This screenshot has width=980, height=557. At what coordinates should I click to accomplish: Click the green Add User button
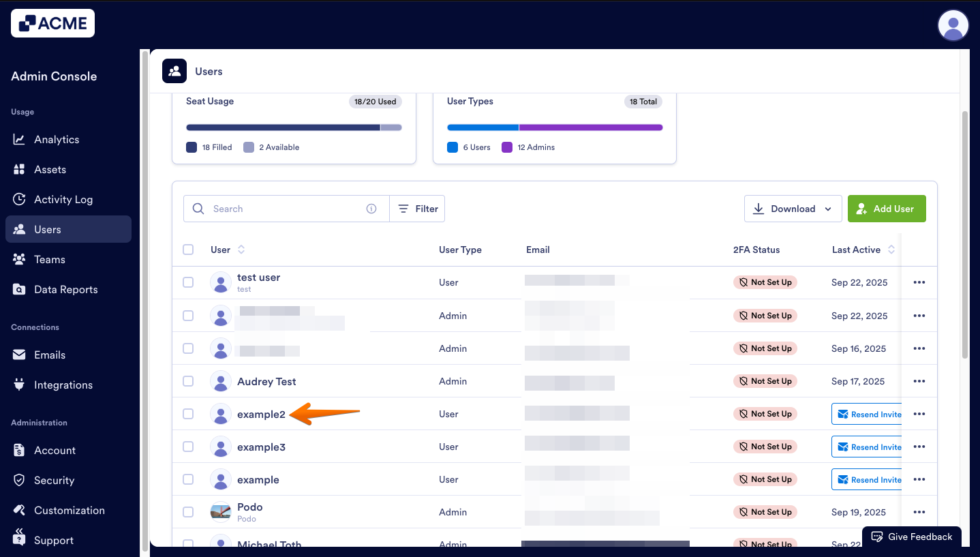886,209
